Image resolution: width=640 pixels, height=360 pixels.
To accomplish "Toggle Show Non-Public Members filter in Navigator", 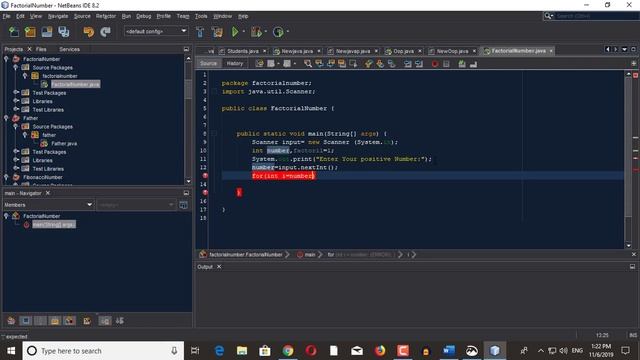I will click(x=55, y=320).
